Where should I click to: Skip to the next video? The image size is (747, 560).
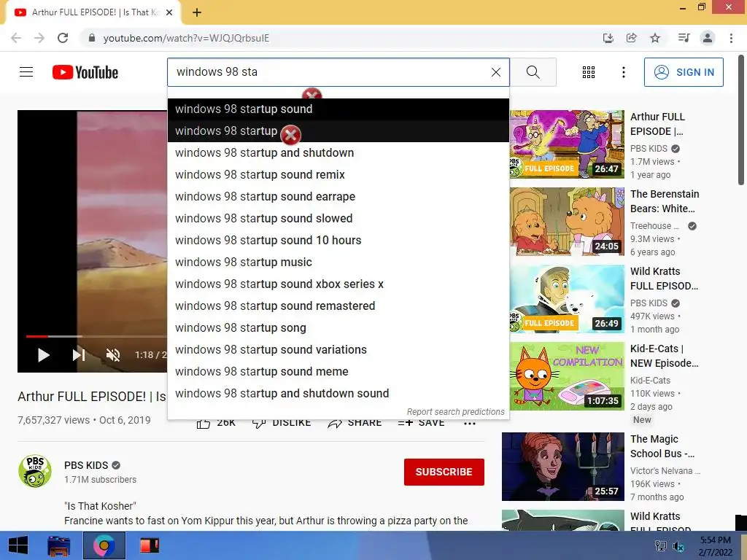point(79,355)
